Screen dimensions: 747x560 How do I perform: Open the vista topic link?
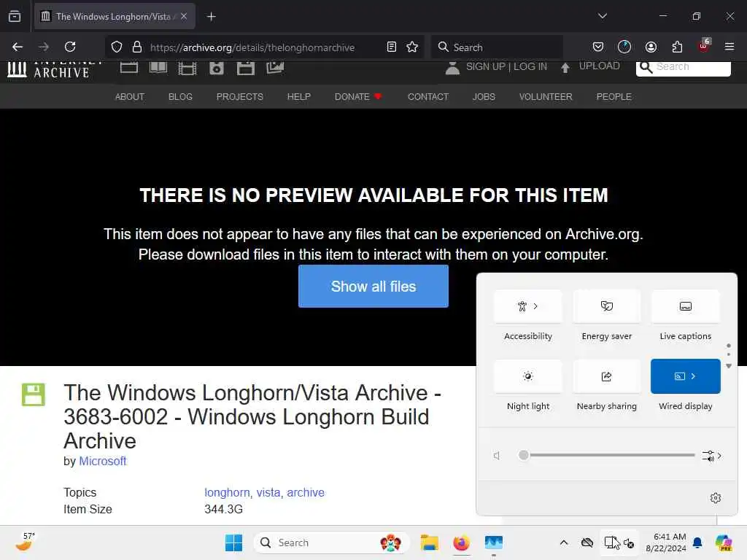coord(268,492)
